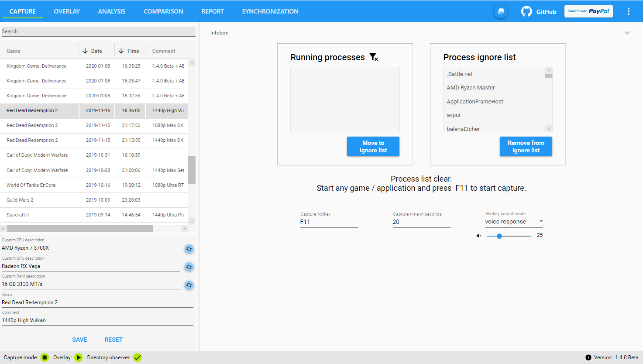The image size is (643, 364).
Task: Click the Search records field
Action: point(98,31)
